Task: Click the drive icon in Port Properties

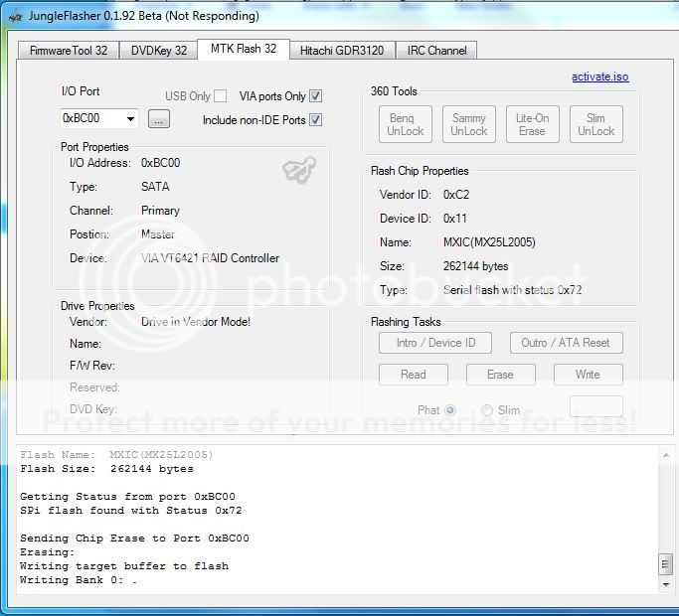Action: click(x=297, y=171)
